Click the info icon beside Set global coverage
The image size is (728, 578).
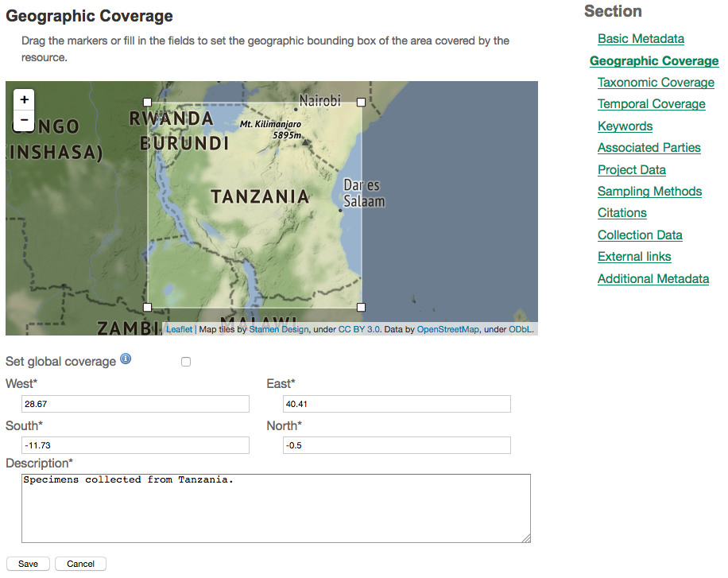(126, 359)
